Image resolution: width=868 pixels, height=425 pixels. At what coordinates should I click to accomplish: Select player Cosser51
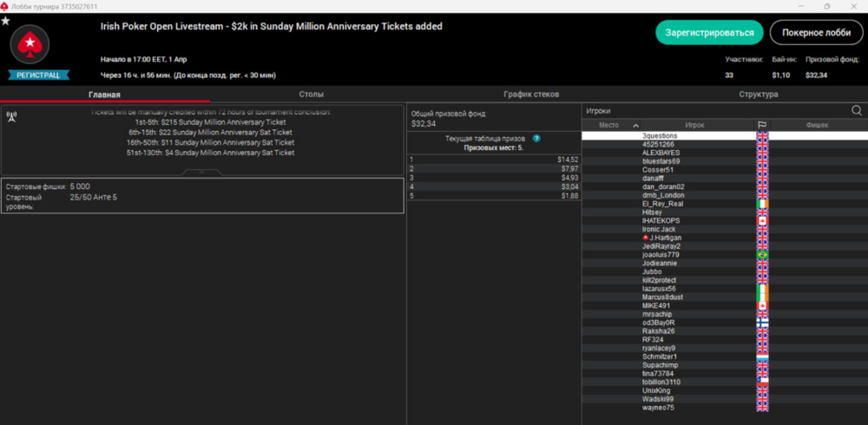[658, 170]
